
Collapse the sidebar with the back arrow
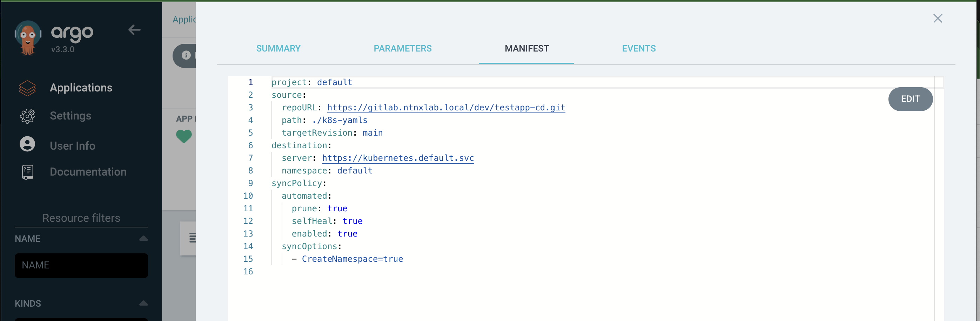[x=134, y=30]
